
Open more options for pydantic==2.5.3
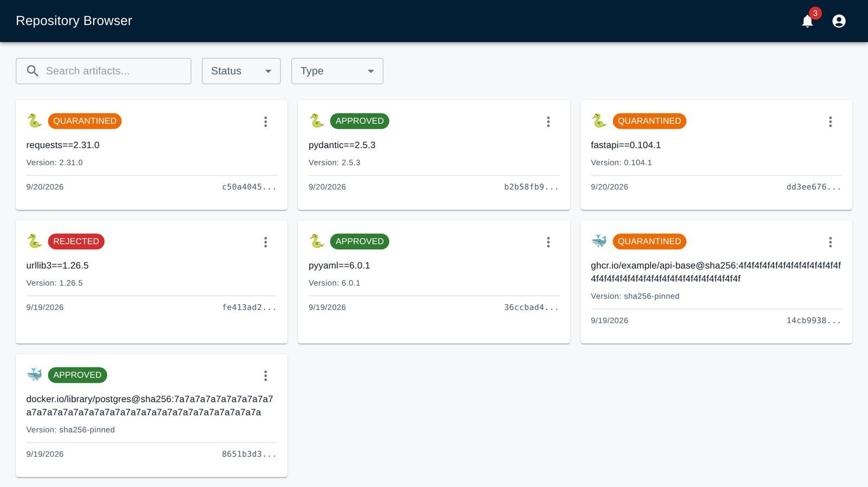(548, 122)
